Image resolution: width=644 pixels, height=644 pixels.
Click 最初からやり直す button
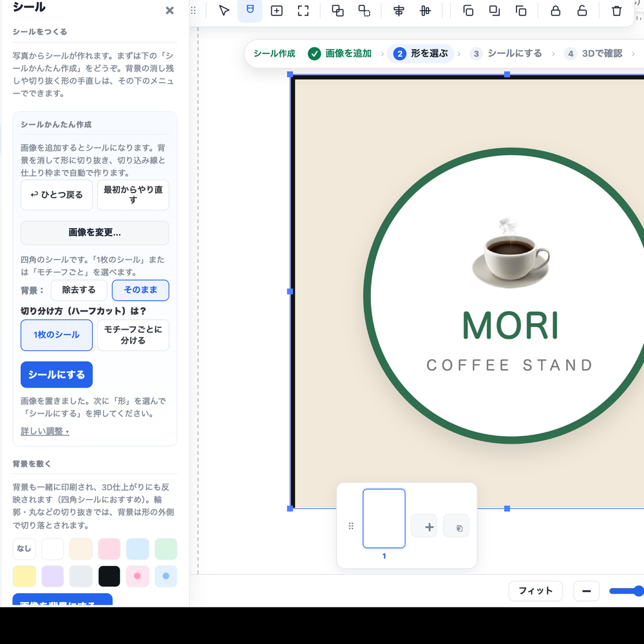pos(133,195)
